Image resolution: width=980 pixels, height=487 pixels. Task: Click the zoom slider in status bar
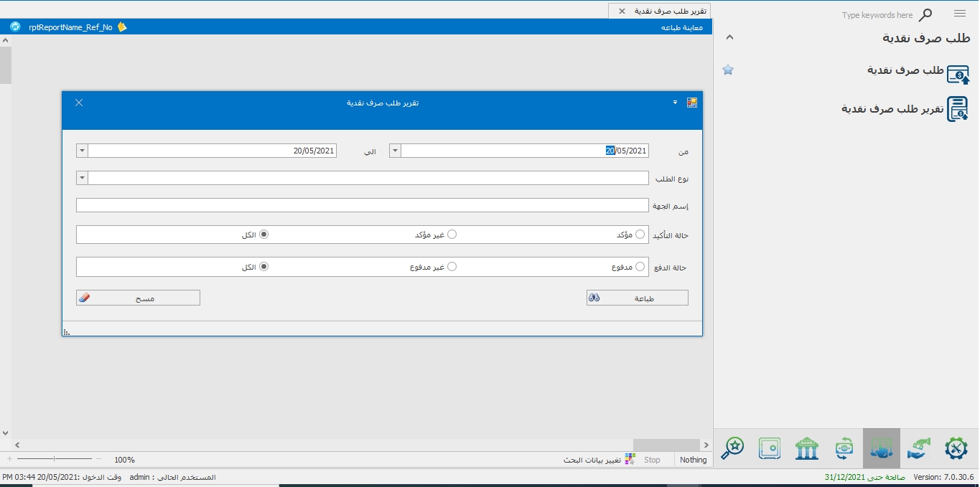click(55, 458)
